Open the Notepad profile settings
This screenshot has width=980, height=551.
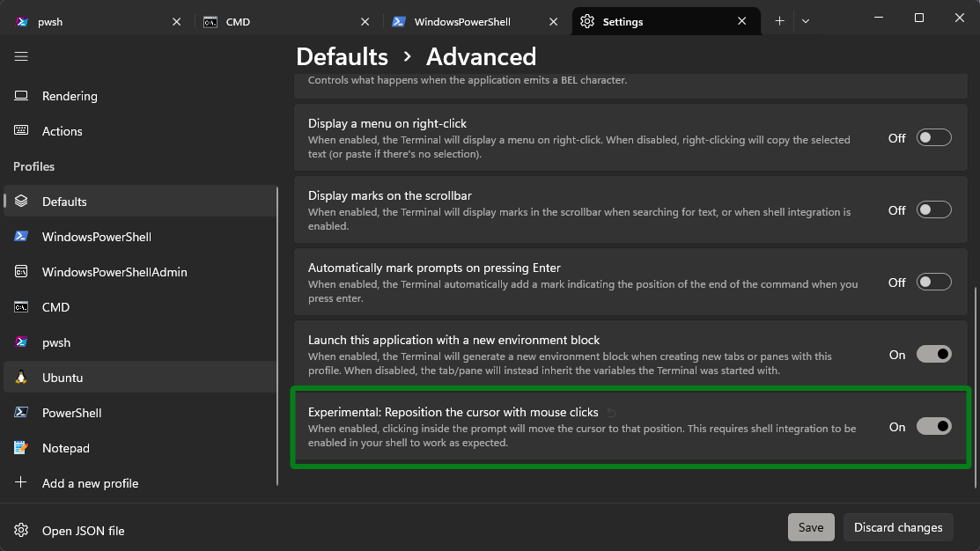click(x=140, y=448)
